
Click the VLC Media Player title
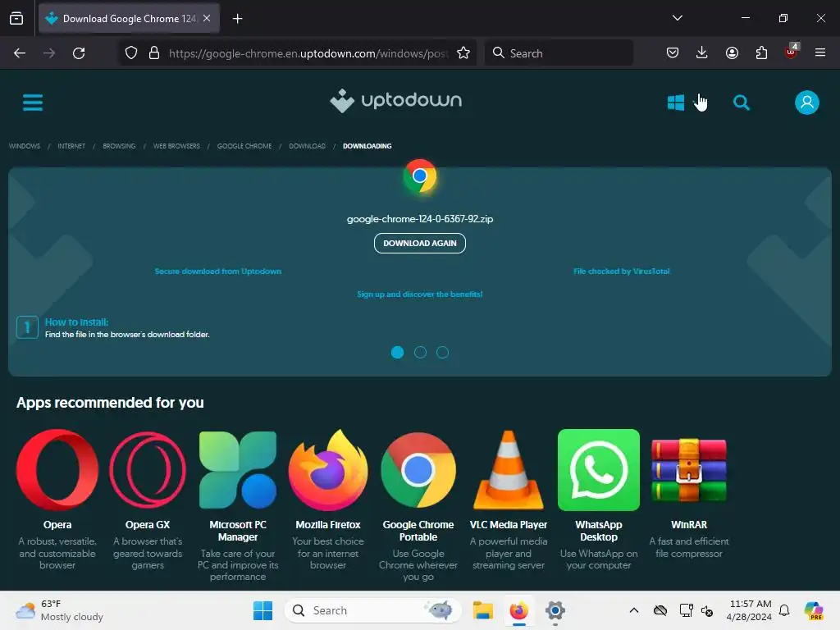tap(509, 525)
